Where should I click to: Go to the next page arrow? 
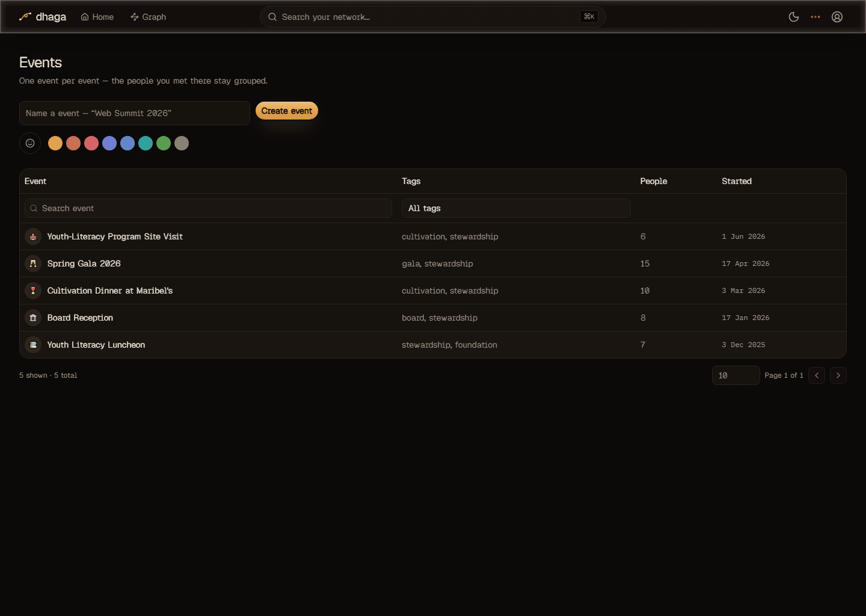click(838, 375)
